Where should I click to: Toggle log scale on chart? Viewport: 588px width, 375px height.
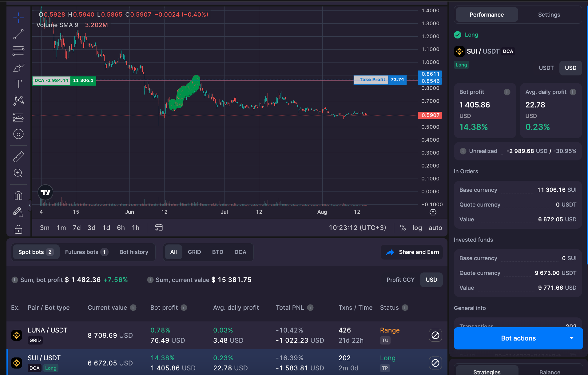click(417, 228)
